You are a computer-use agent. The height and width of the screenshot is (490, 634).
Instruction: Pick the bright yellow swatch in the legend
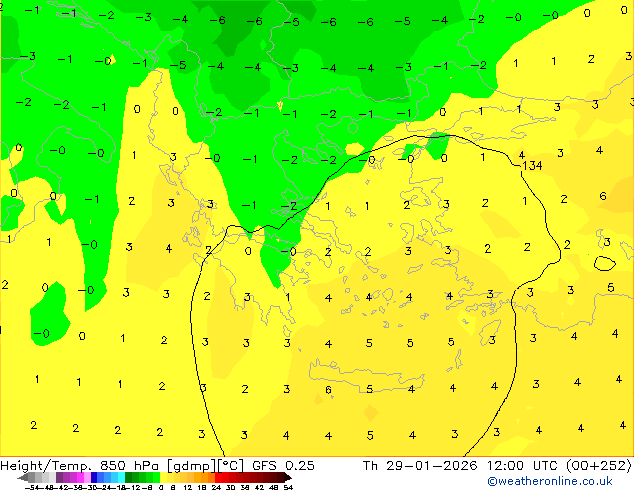point(163,477)
